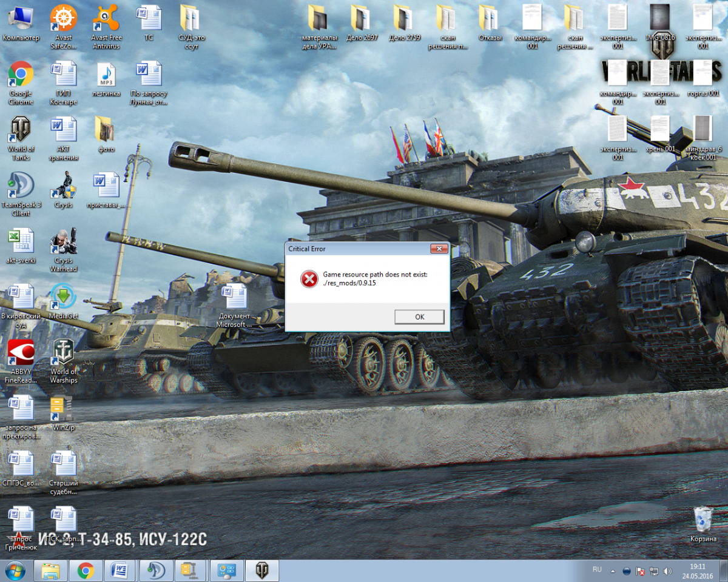Open the СУД-это ссут folder
The width and height of the screenshot is (728, 582).
pos(192,27)
